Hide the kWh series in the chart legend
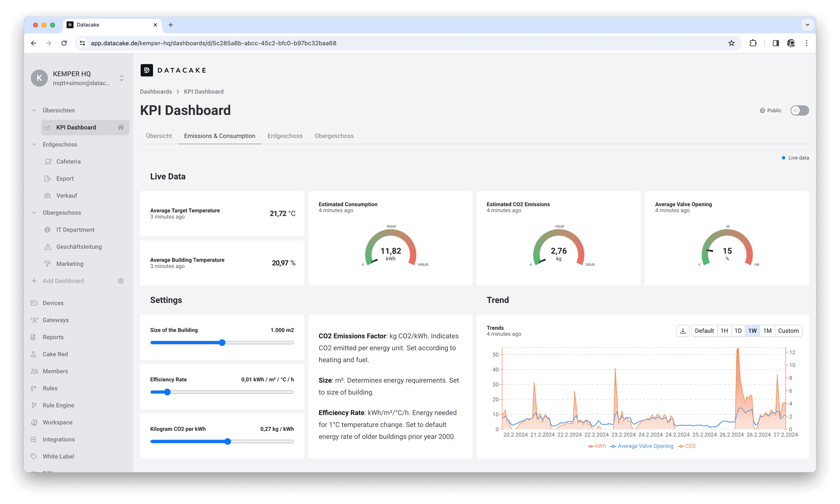The image size is (840, 504). 597,446
